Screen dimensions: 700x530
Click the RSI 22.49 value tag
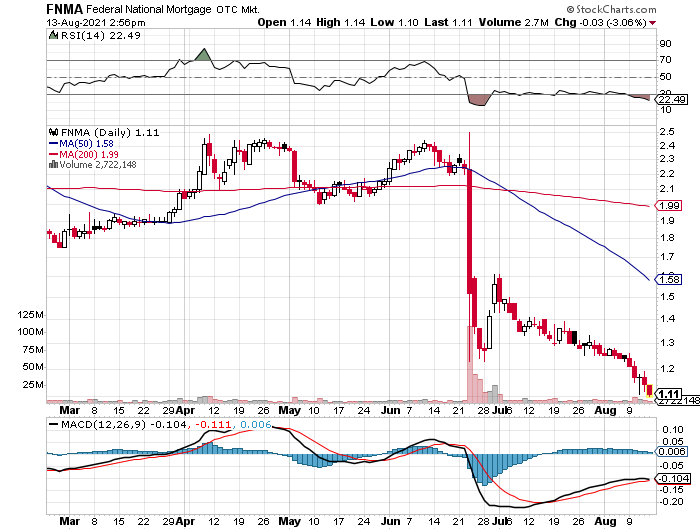click(x=671, y=99)
